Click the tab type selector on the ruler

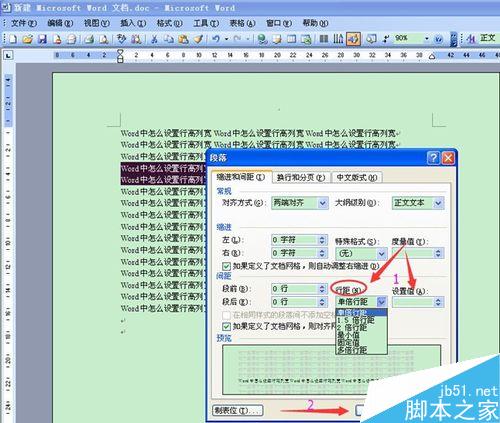[8, 55]
